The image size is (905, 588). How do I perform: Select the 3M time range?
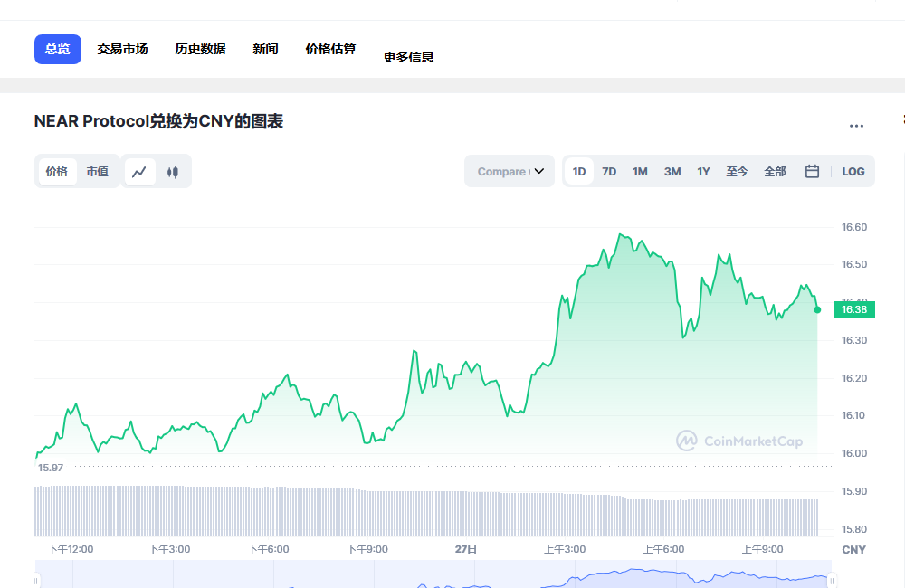(x=672, y=171)
